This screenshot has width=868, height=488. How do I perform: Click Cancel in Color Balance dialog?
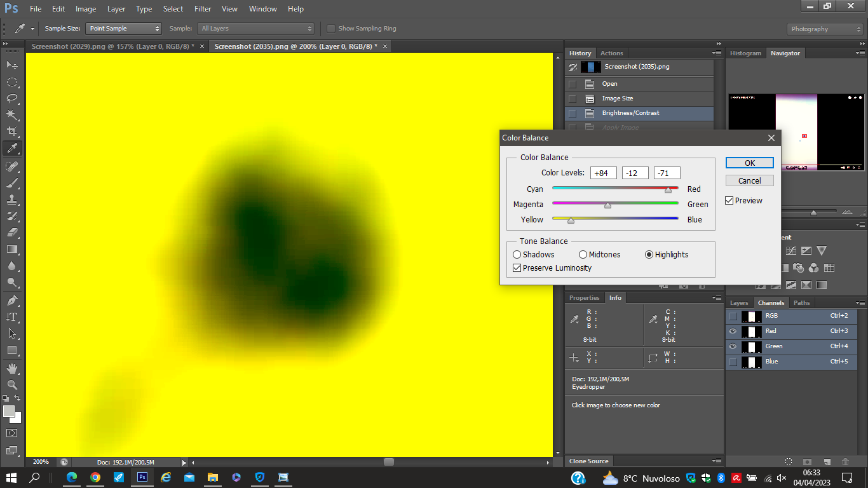coord(749,181)
